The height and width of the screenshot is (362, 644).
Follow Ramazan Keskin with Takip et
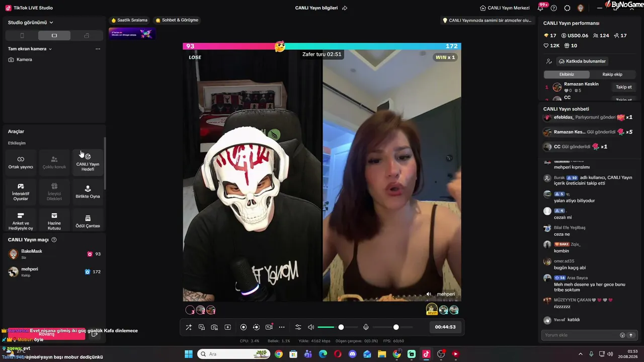(624, 87)
